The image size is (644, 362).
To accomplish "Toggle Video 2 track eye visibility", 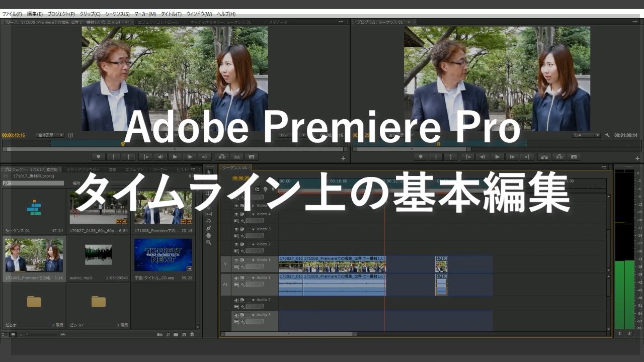I will tap(236, 244).
